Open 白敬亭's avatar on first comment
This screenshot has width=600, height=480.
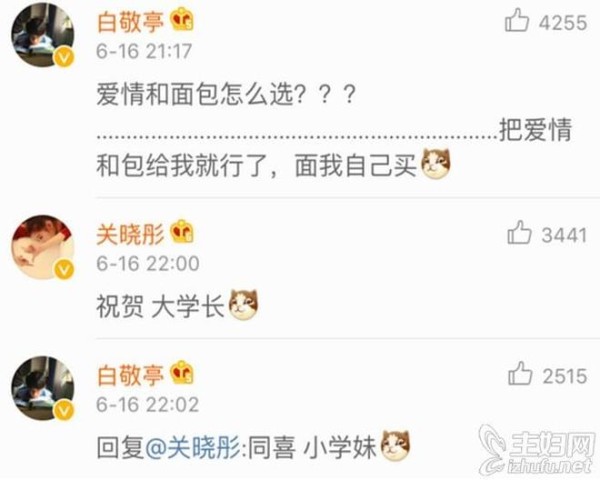42,35
